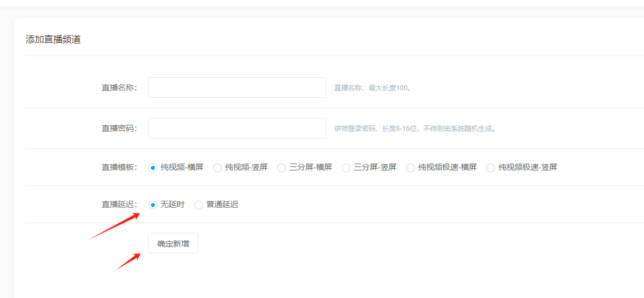Click the 直播密码： field label
Image resolution: width=644 pixels, height=298 pixels.
click(119, 128)
